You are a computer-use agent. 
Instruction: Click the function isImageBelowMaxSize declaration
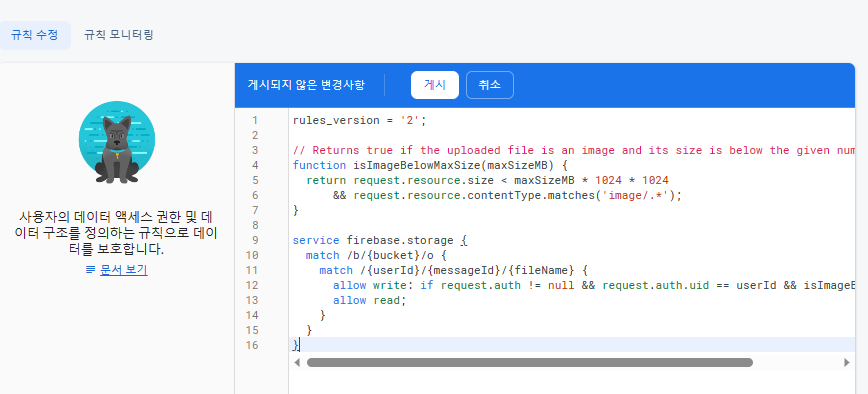click(431, 165)
